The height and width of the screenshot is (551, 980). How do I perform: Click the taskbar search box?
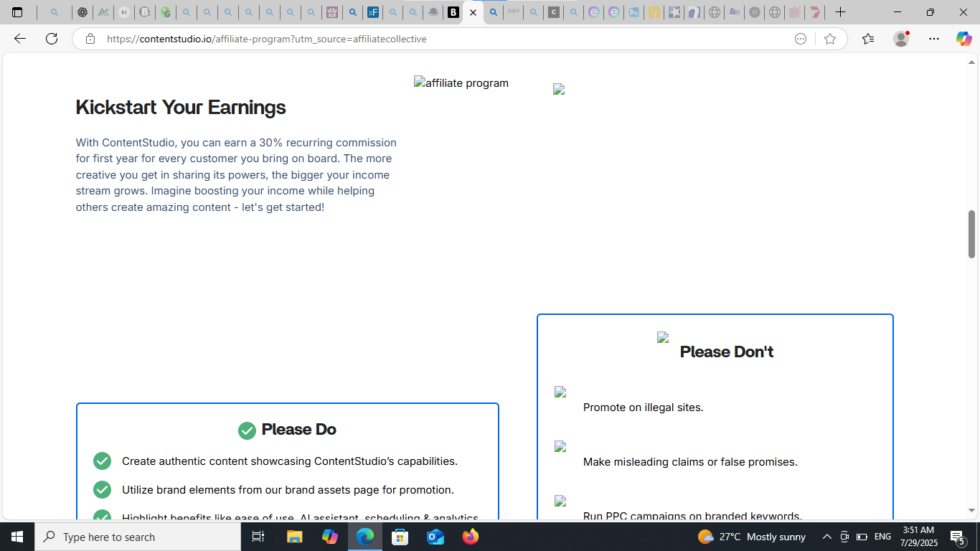pyautogui.click(x=138, y=537)
